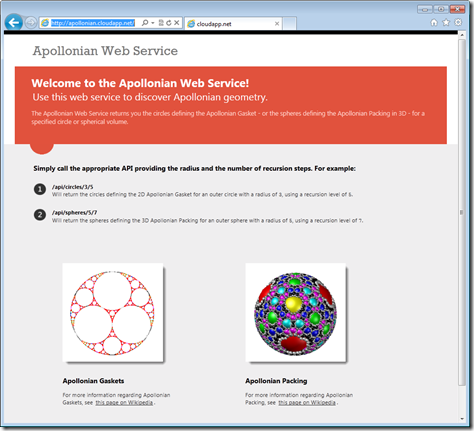Click the Welcome to the Apollonian Web Service banner title
This screenshot has height=431, width=474.
[x=140, y=83]
